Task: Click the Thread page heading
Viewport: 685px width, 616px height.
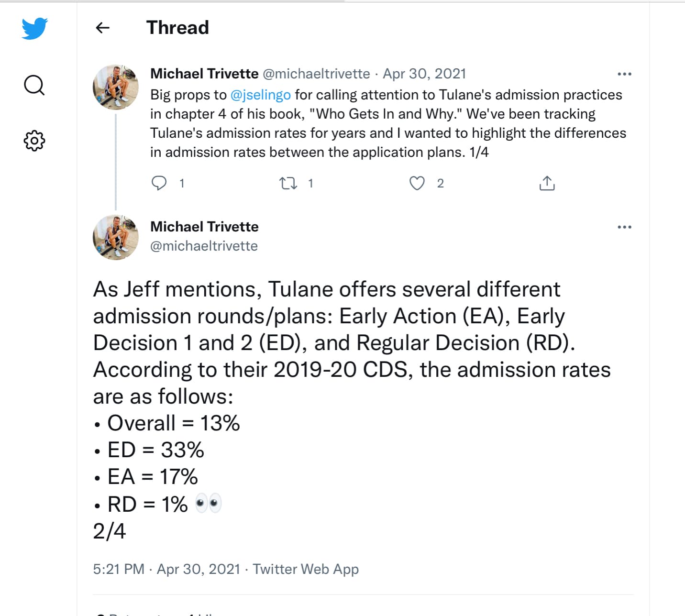Action: 177,28
